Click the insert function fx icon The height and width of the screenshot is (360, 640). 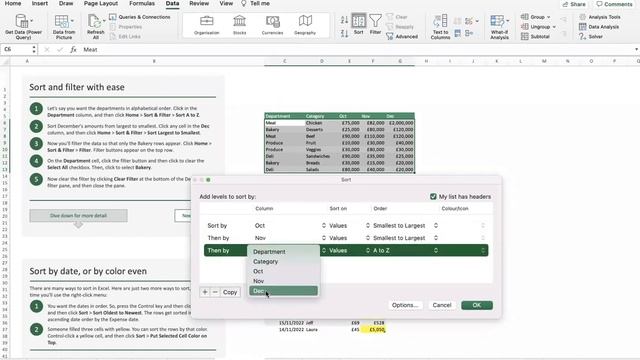(x=73, y=49)
